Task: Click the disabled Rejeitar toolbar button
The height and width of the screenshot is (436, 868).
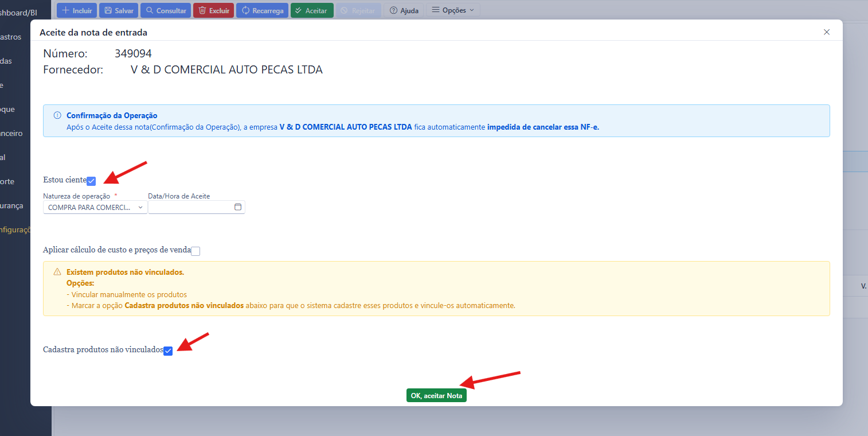Action: (x=358, y=10)
